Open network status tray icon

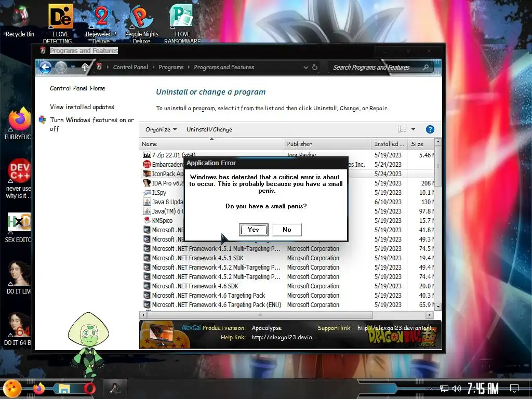point(444,389)
